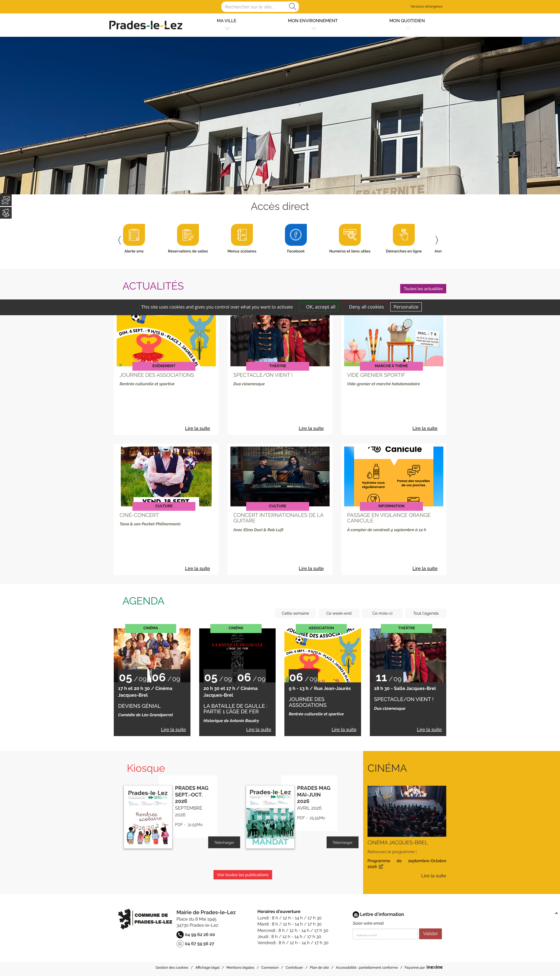Open Toutes les actualités
560x976 pixels.
[423, 289]
